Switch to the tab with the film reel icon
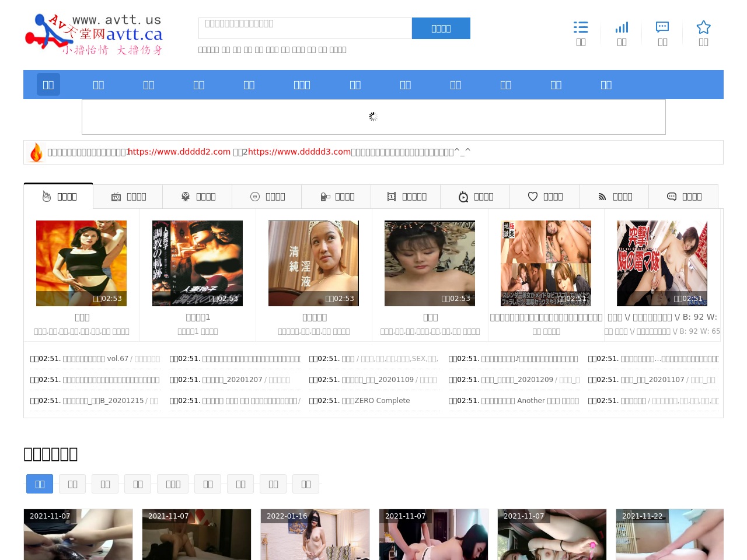The width and height of the screenshot is (747, 560). pos(197,197)
